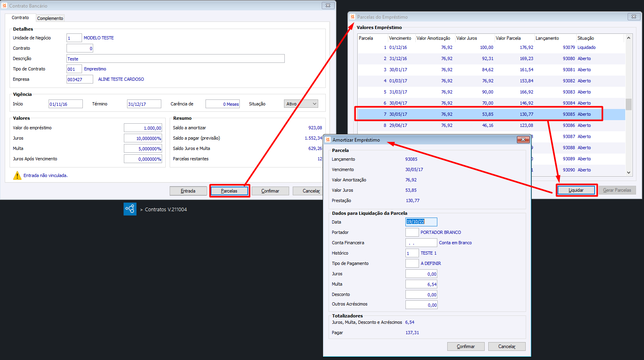The image size is (644, 360).
Task: Click the Multa percentage field in Valores
Action: click(143, 148)
